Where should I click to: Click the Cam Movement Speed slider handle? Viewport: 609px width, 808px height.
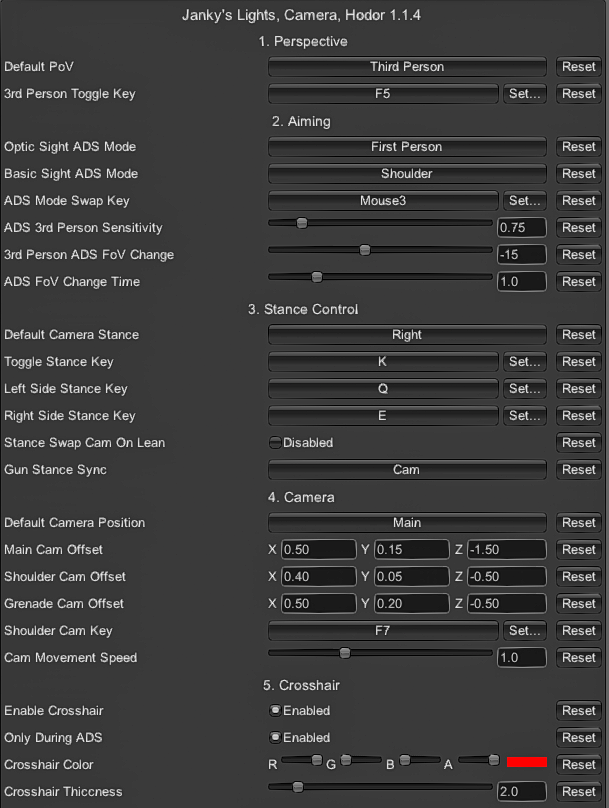(x=345, y=653)
